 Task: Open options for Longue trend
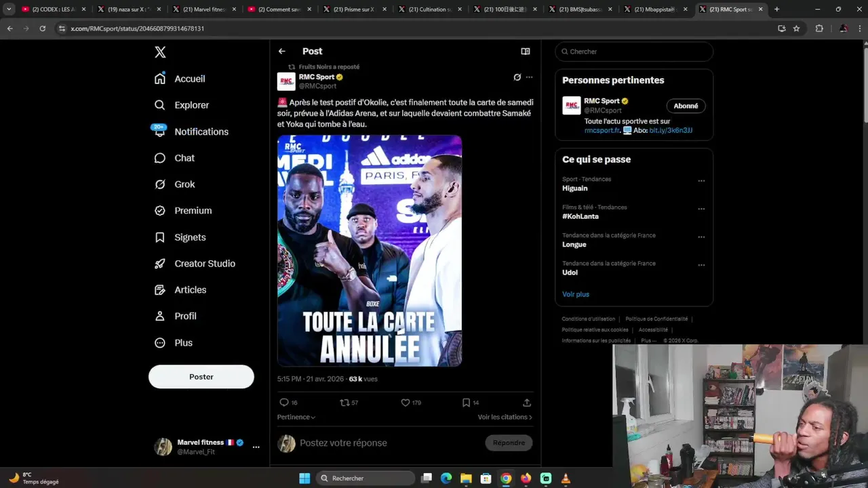(x=701, y=237)
